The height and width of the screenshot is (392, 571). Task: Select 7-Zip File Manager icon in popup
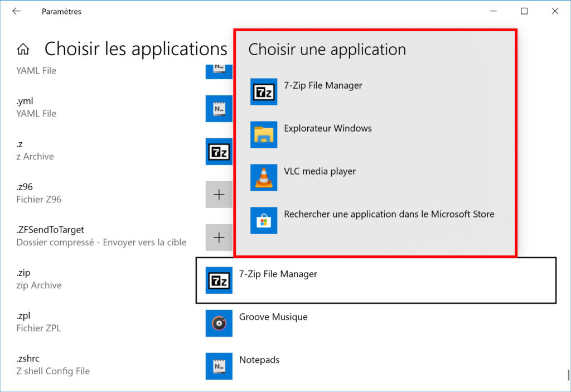tap(264, 92)
